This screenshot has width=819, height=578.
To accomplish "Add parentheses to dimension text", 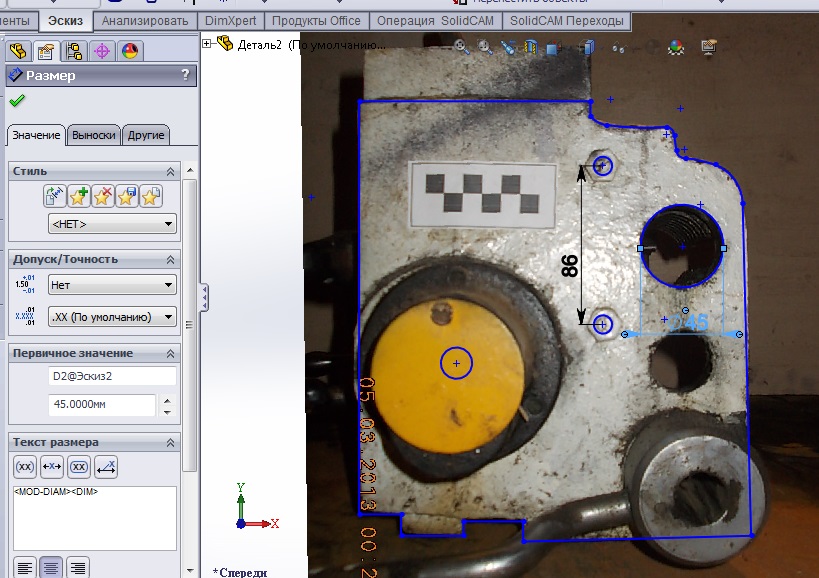I will (x=25, y=466).
